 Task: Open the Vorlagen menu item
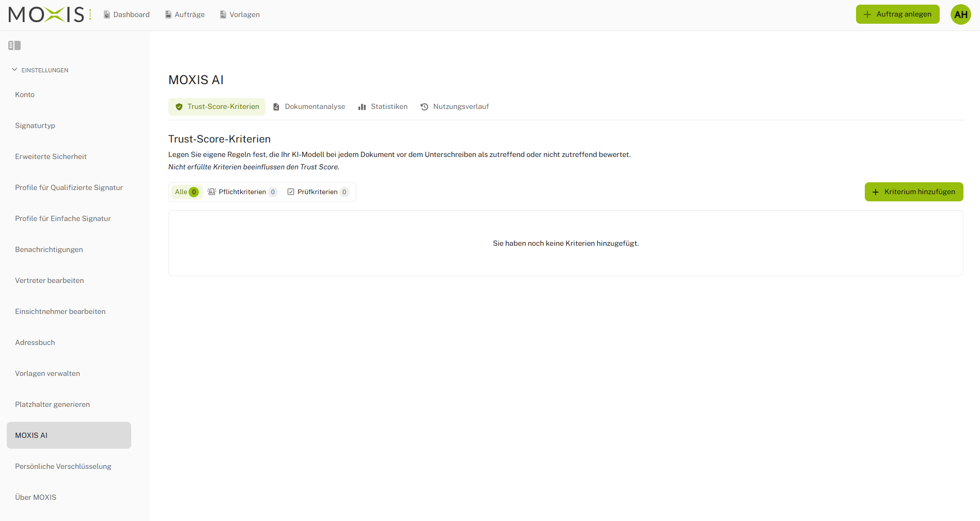click(x=240, y=14)
